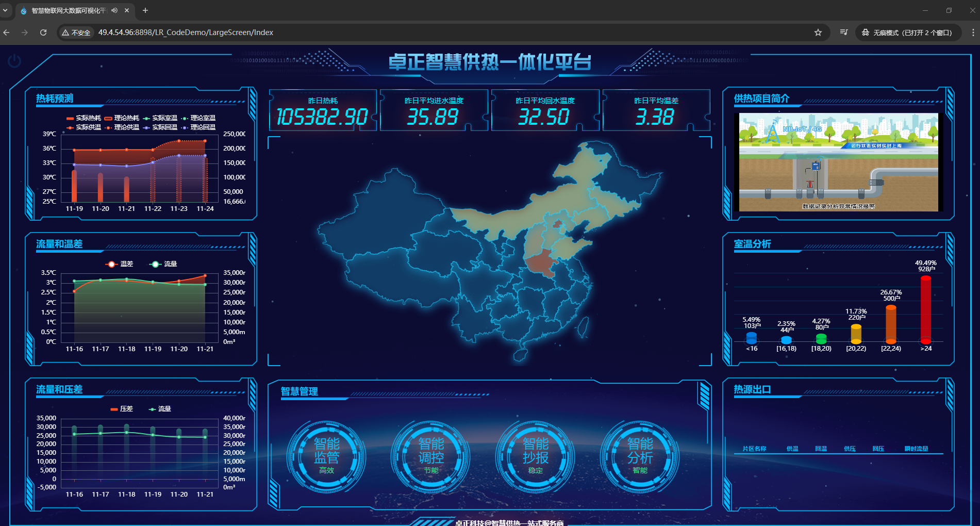Open the tab search dropdown arrow
This screenshot has width=980, height=526.
tap(5, 10)
